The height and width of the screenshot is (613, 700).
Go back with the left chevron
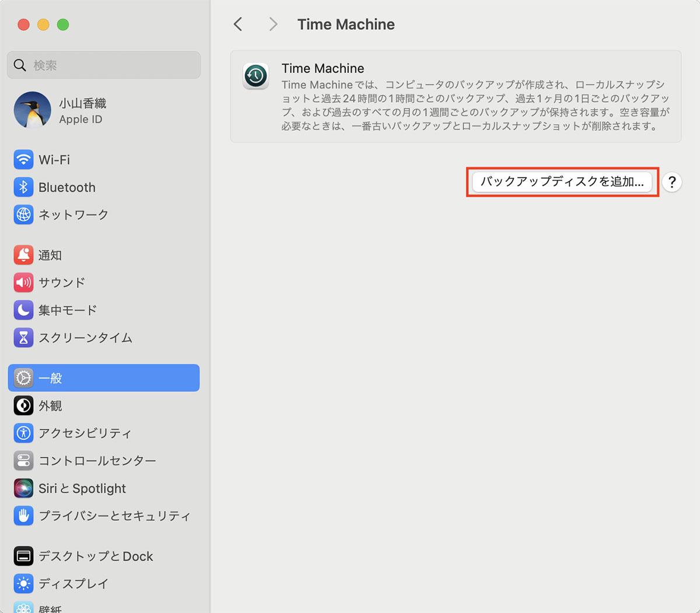[237, 24]
